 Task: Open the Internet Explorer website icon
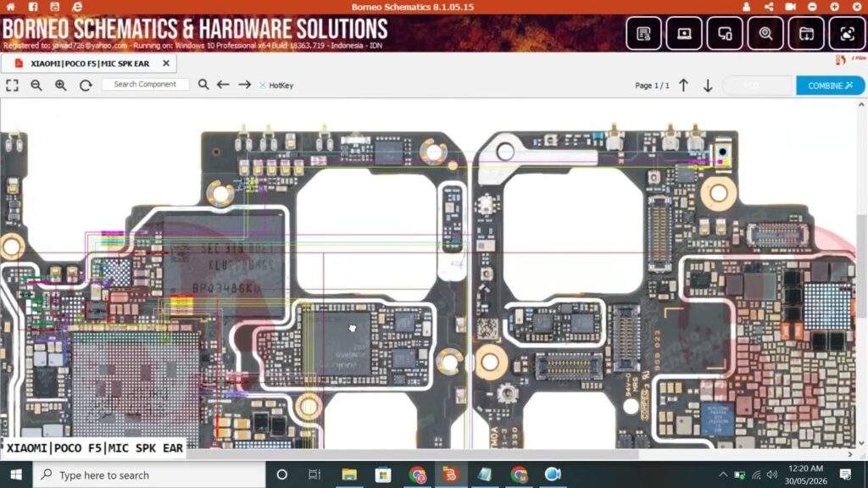[x=77, y=7]
